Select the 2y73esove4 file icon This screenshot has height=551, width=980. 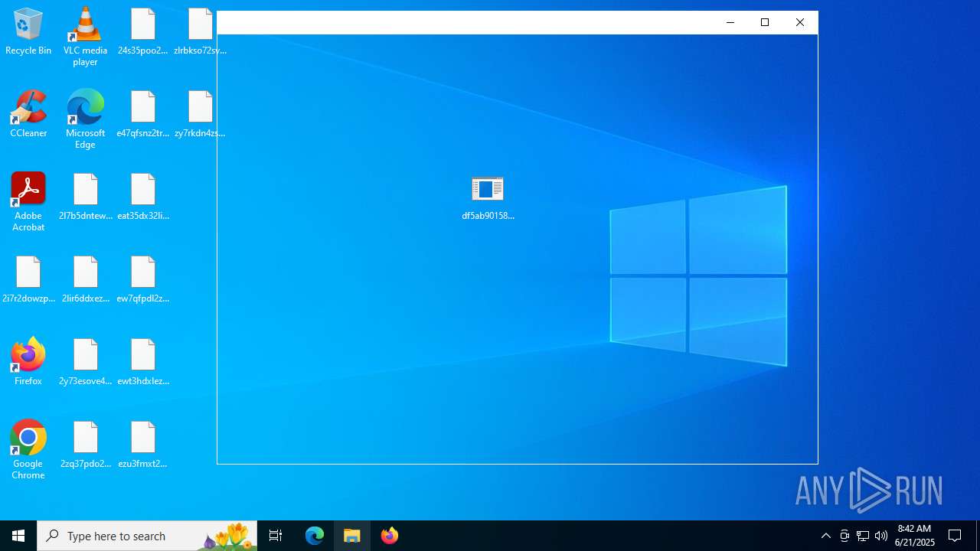pyautogui.click(x=85, y=362)
